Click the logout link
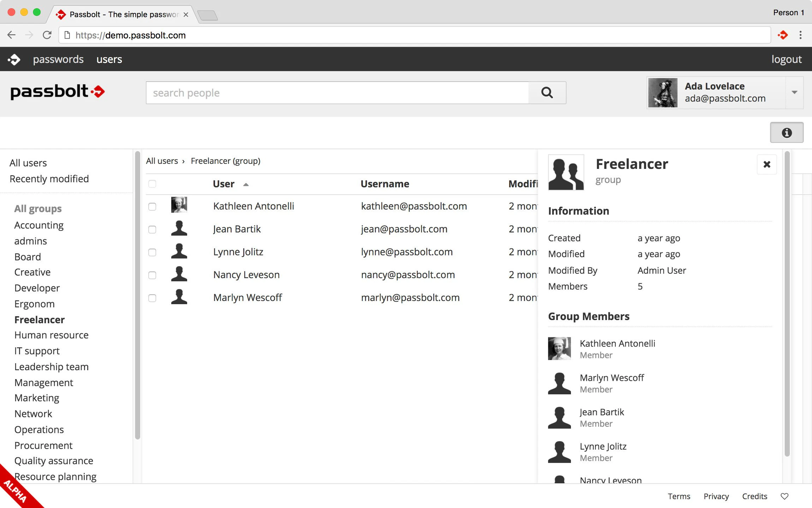Screen dimensions: 812x508 pos(786,59)
